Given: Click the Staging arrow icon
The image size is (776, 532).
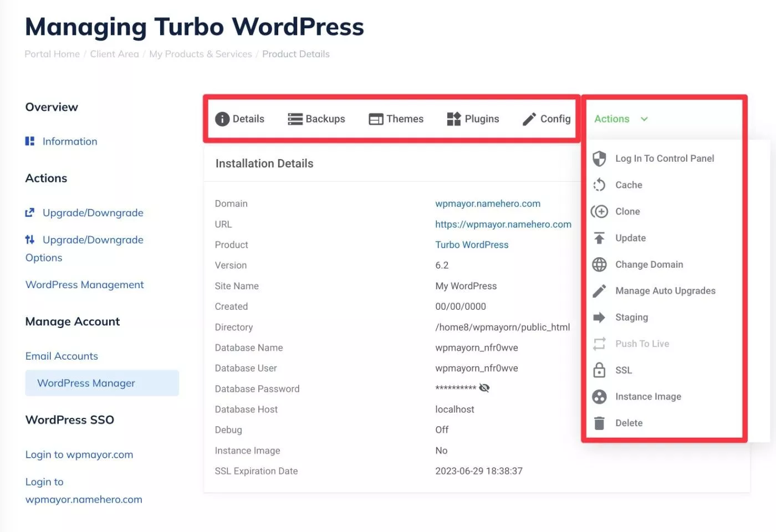Looking at the screenshot, I should (599, 318).
